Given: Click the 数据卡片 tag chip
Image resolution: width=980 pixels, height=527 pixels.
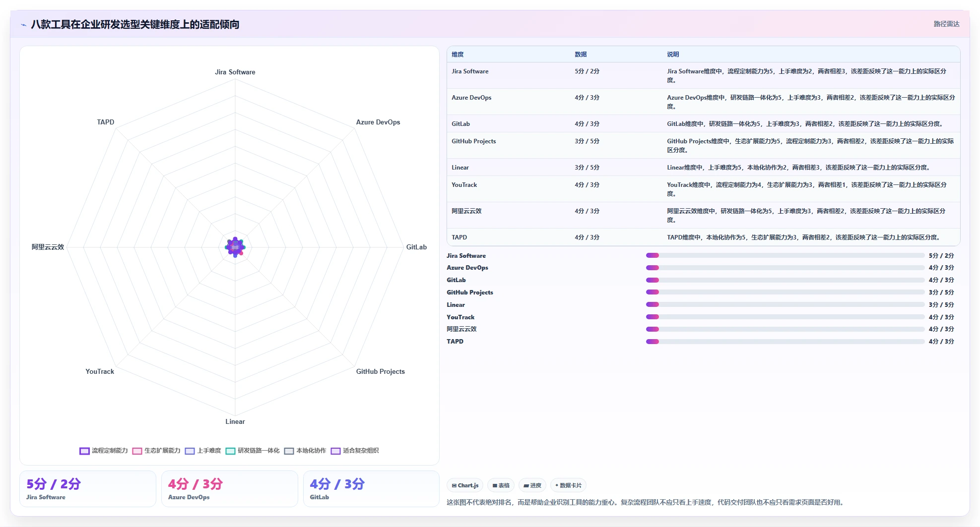Looking at the screenshot, I should click(568, 485).
